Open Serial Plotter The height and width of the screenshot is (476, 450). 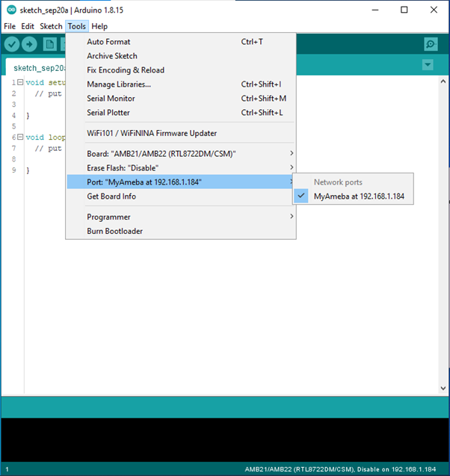click(x=181, y=113)
